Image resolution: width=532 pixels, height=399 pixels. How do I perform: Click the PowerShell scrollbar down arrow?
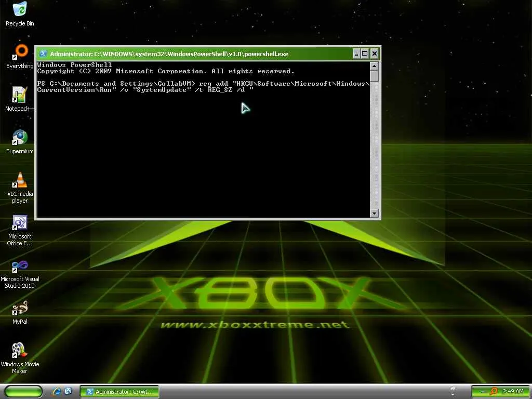pos(374,213)
